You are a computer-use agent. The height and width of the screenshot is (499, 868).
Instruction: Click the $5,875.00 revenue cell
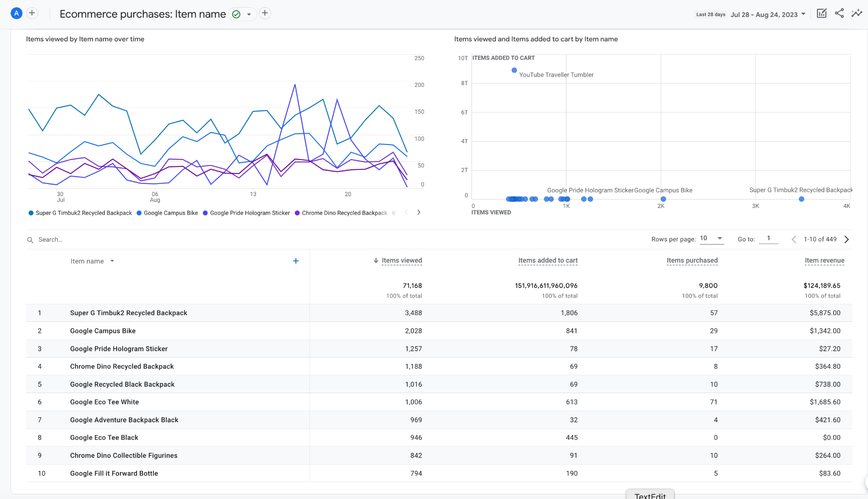pyautogui.click(x=825, y=313)
